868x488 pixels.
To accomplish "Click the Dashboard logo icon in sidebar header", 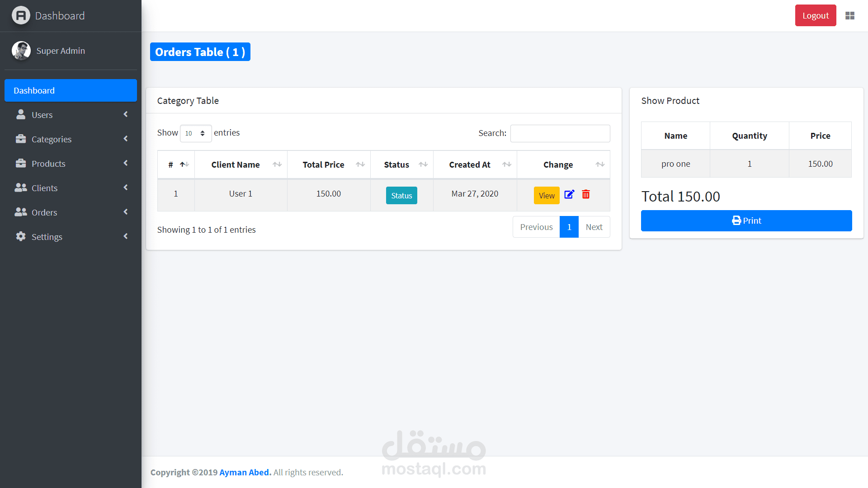I will [x=21, y=16].
